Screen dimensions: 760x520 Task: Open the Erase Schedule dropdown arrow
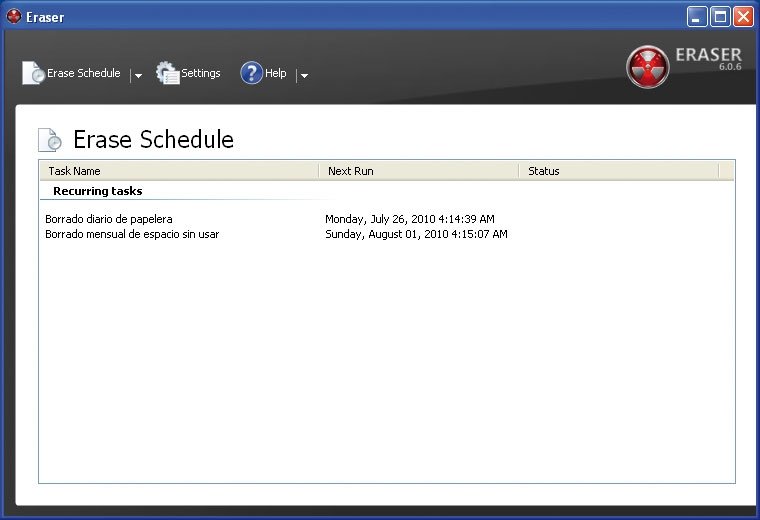tap(138, 76)
